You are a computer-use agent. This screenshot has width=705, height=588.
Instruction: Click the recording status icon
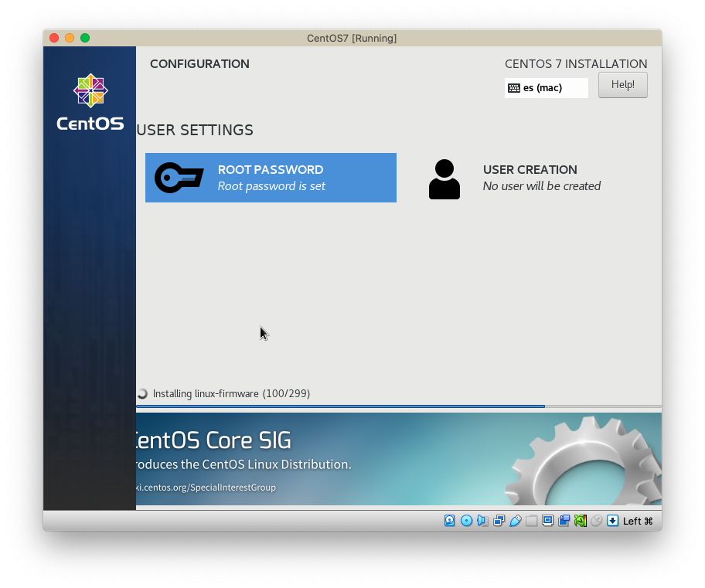(x=564, y=521)
